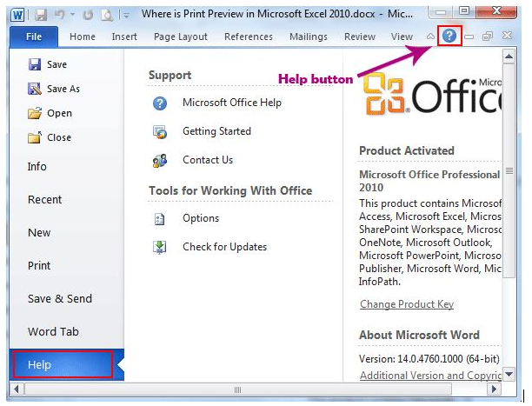Click the Print Preview icon in Quick Access Toolbar
The image size is (532, 406).
coord(107,15)
